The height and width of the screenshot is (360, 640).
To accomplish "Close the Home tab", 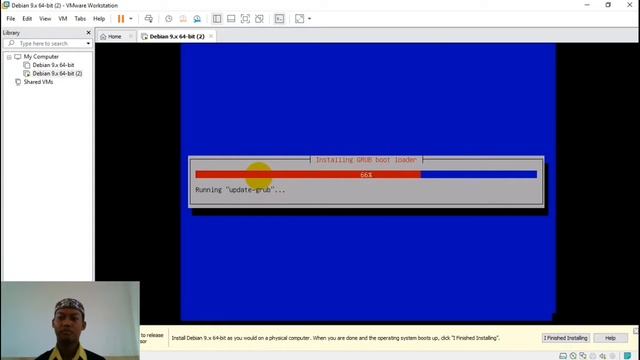I will tap(131, 36).
